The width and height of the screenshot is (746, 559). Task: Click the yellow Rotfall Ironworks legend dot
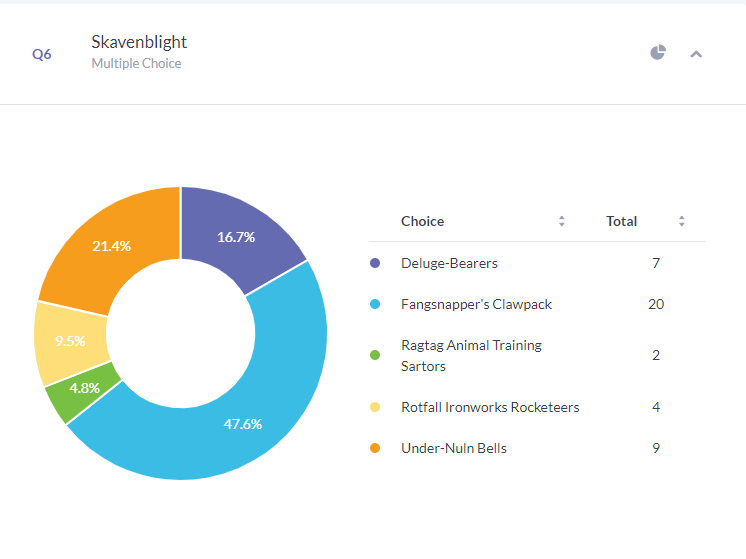click(x=375, y=407)
